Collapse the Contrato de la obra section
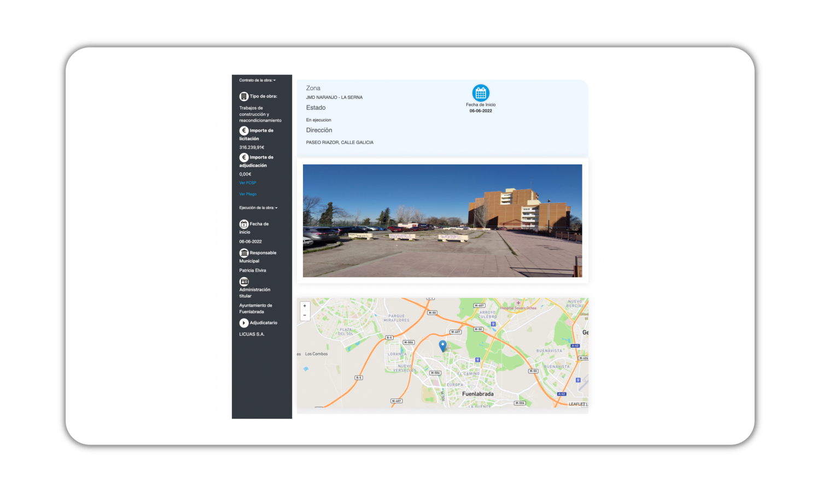 click(x=258, y=80)
